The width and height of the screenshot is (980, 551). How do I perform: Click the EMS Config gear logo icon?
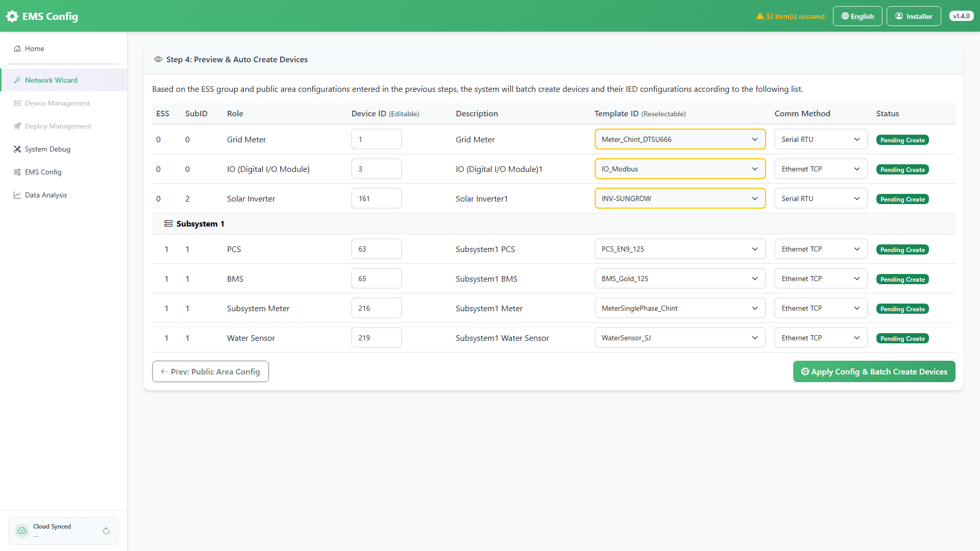[x=12, y=16]
